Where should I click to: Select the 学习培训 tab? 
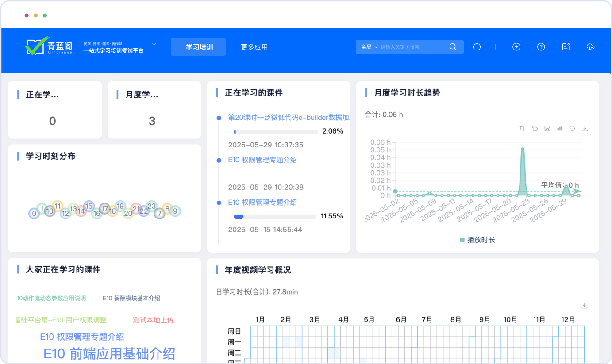click(198, 47)
